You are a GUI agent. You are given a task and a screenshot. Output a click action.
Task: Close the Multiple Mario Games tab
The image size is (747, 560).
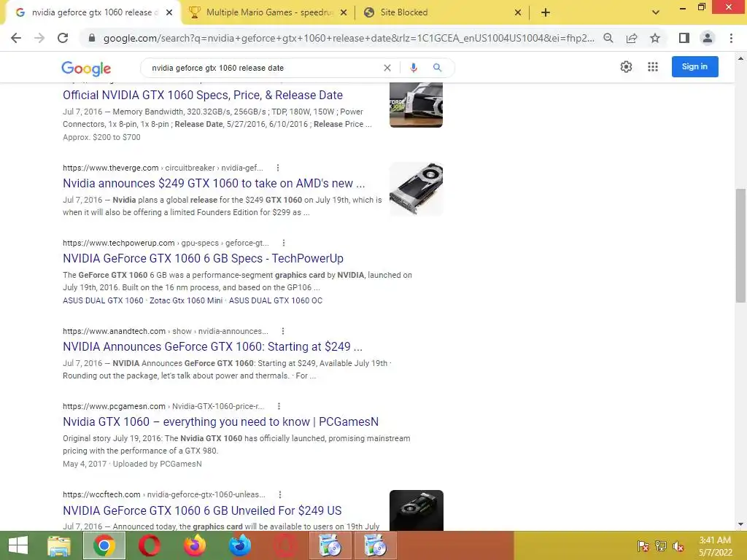pos(344,13)
